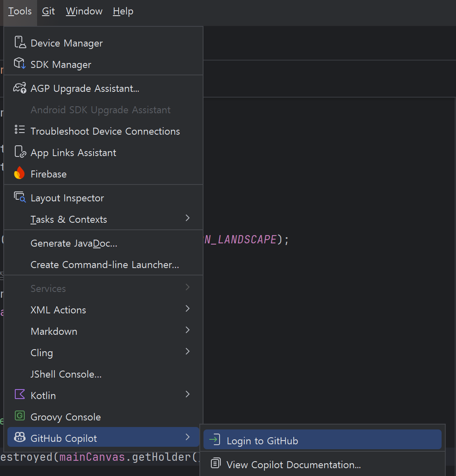Click the Groovy Console G icon
The height and width of the screenshot is (476, 456).
(20, 415)
